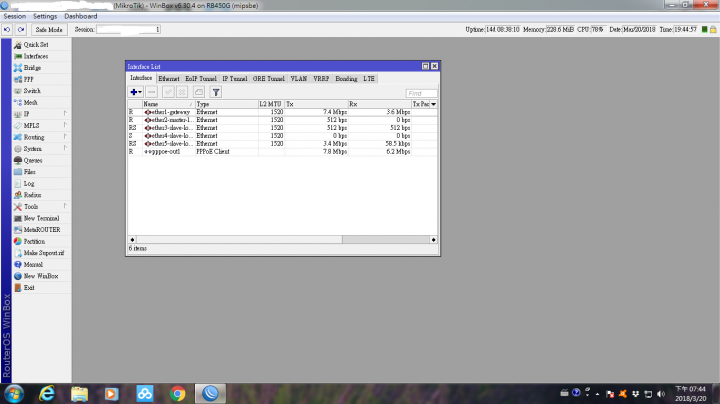Expand the Tools submenu
720x404 pixels.
41,207
